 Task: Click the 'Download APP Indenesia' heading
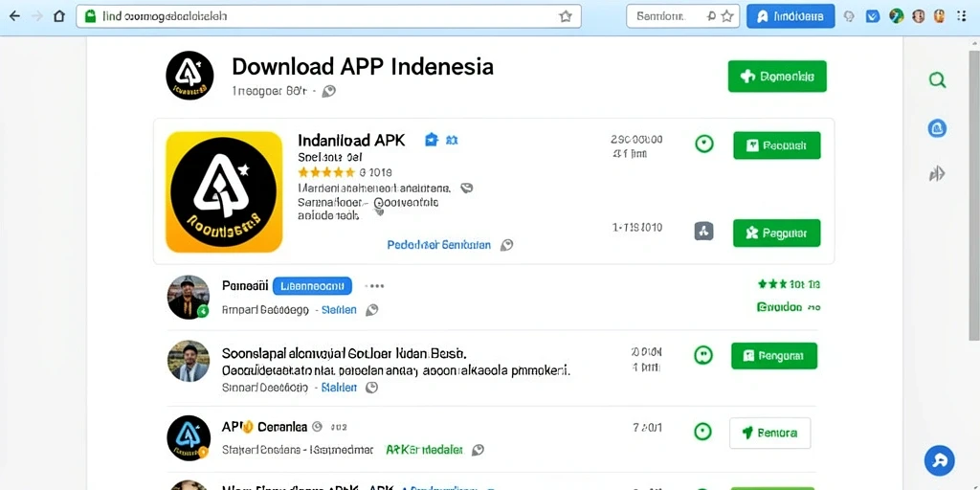point(363,66)
